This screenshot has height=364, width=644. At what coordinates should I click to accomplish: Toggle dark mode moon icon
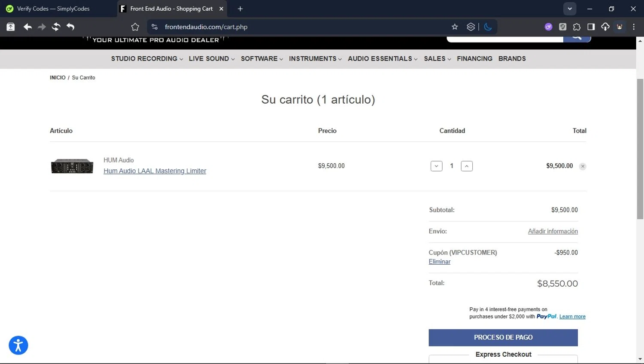click(x=488, y=27)
